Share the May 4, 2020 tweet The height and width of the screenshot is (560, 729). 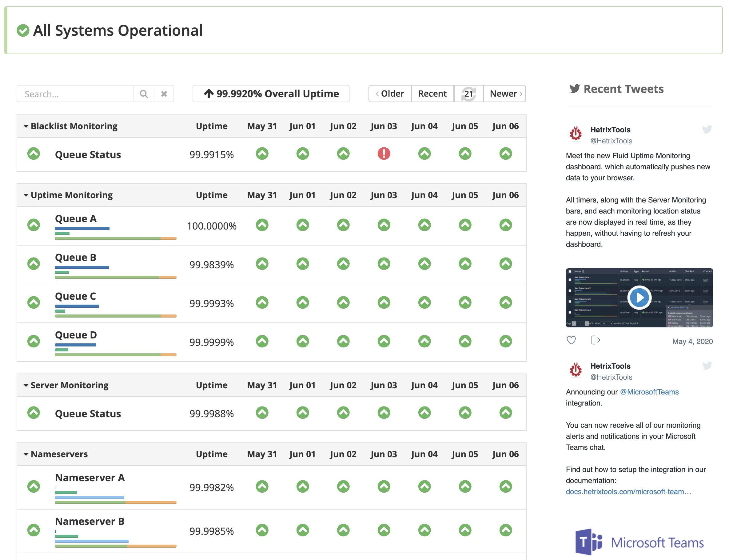click(596, 340)
